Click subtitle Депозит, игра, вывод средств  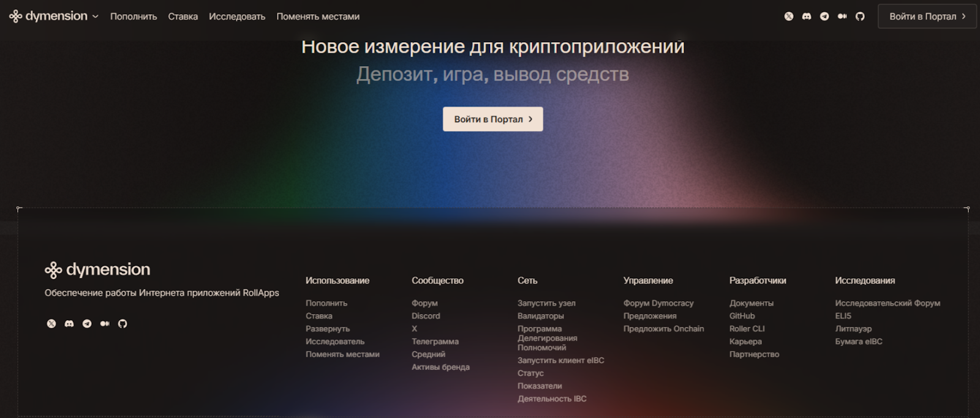[x=493, y=75]
